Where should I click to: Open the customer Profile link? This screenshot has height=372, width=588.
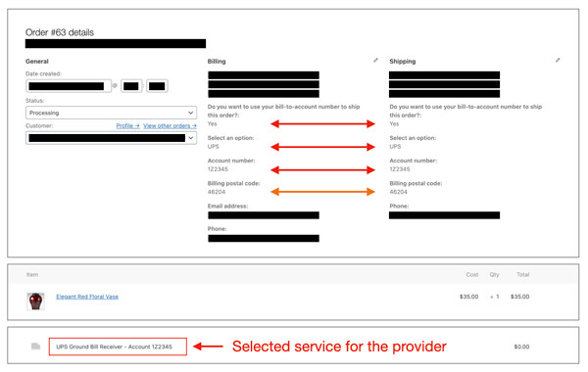127,126
